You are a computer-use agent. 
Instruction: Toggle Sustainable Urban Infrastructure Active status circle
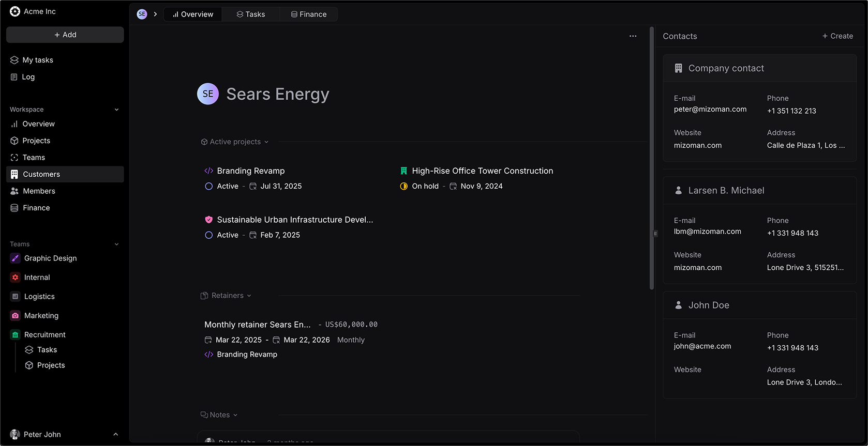[x=209, y=235]
